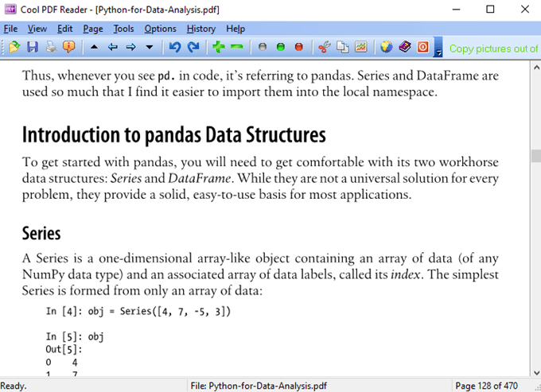The image size is (541, 392).
Task: Open the View menu
Action: pos(37,29)
